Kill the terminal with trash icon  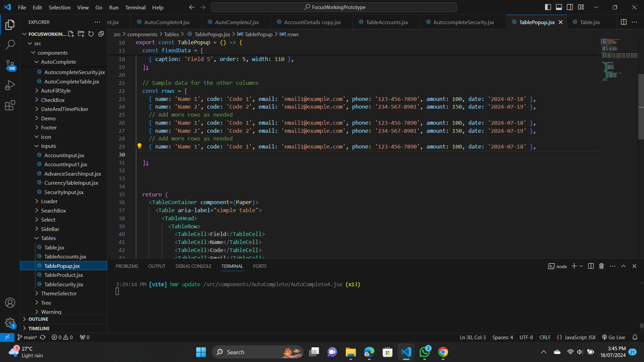click(x=601, y=266)
